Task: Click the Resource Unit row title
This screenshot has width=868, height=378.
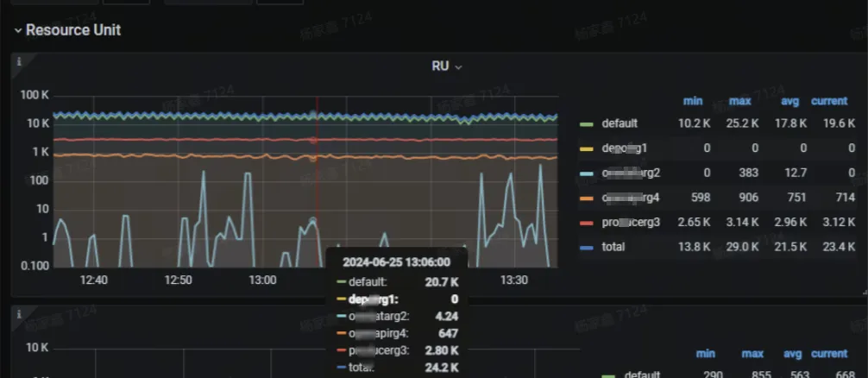Action: tap(73, 30)
